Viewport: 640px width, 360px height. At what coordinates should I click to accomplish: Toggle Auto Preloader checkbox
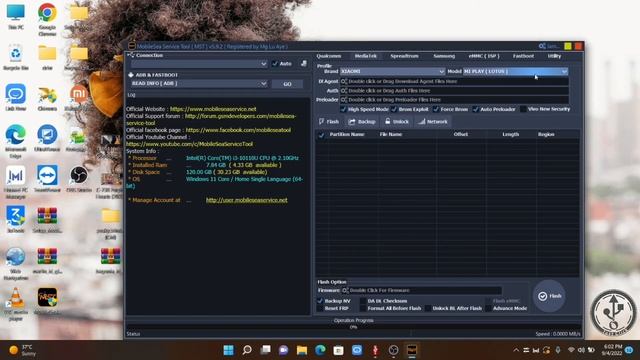pos(476,109)
